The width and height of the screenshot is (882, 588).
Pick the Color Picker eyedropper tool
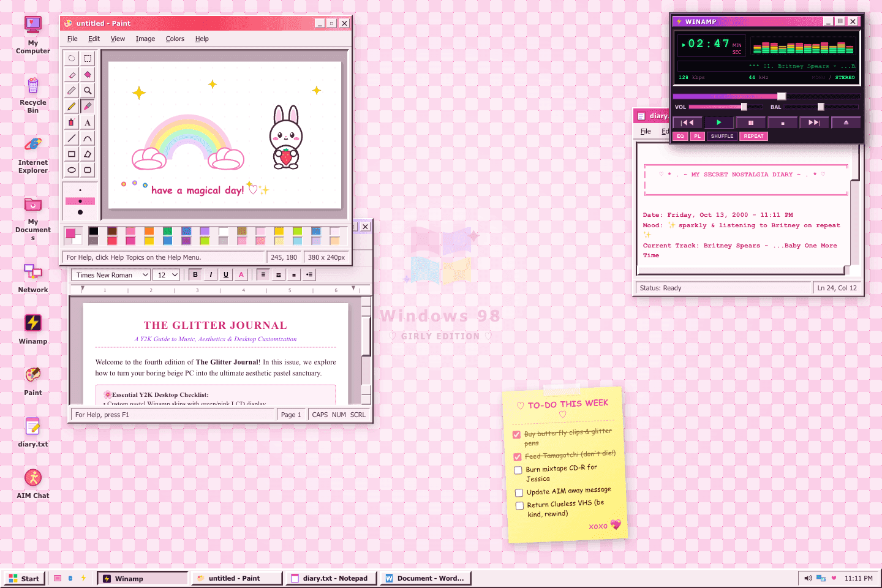click(72, 90)
